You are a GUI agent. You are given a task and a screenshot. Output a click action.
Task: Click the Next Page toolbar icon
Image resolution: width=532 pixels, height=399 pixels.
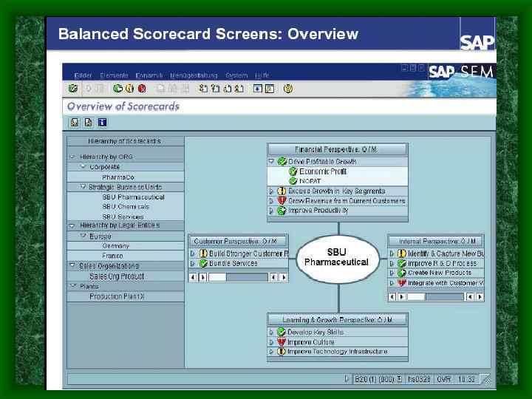click(228, 89)
